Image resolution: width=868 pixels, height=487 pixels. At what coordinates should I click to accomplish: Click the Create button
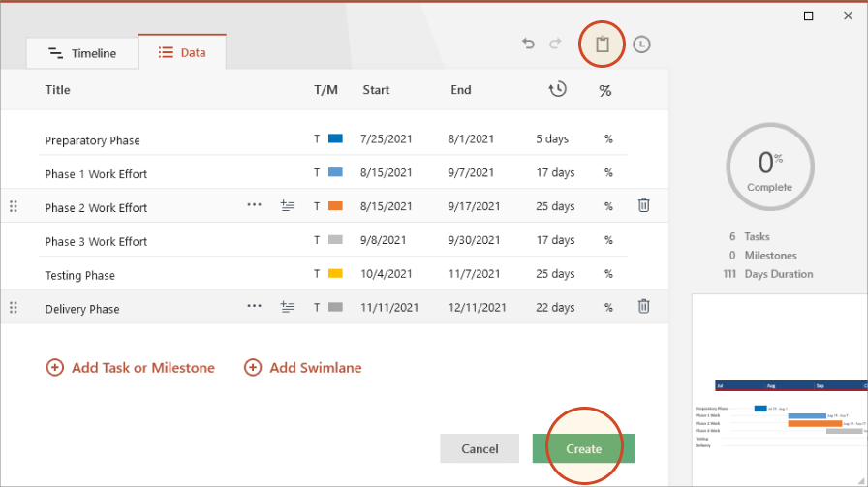coord(583,449)
